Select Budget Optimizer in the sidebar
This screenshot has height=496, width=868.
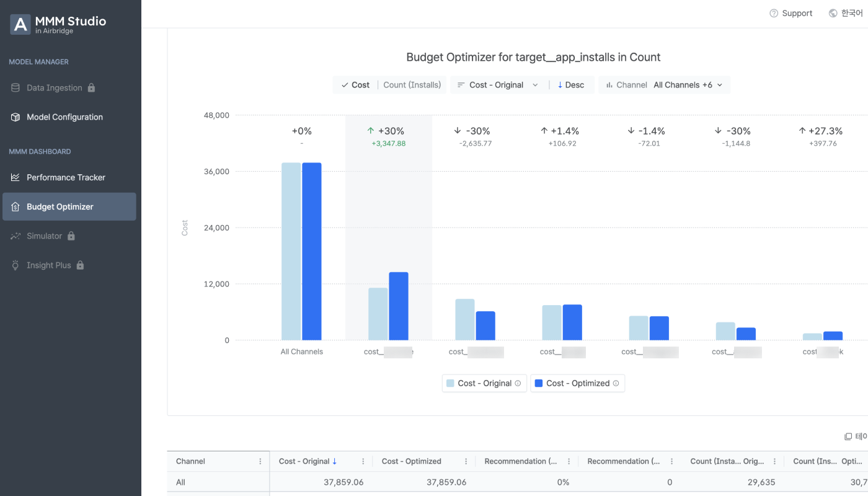[69, 206]
